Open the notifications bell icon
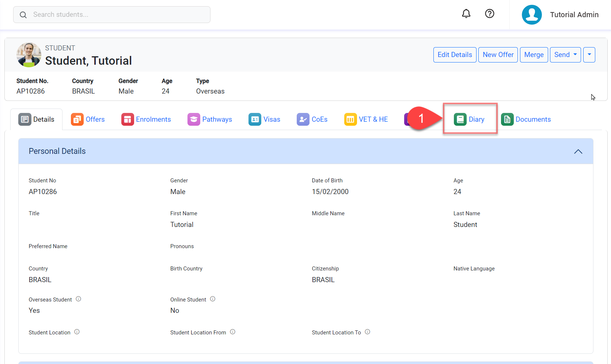Image resolution: width=611 pixels, height=364 pixels. point(466,14)
